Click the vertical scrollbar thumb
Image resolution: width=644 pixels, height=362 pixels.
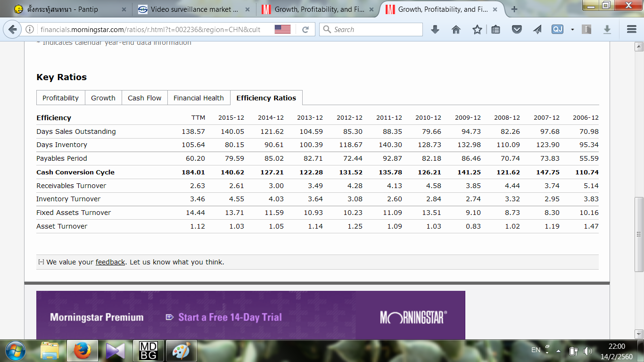click(639, 234)
